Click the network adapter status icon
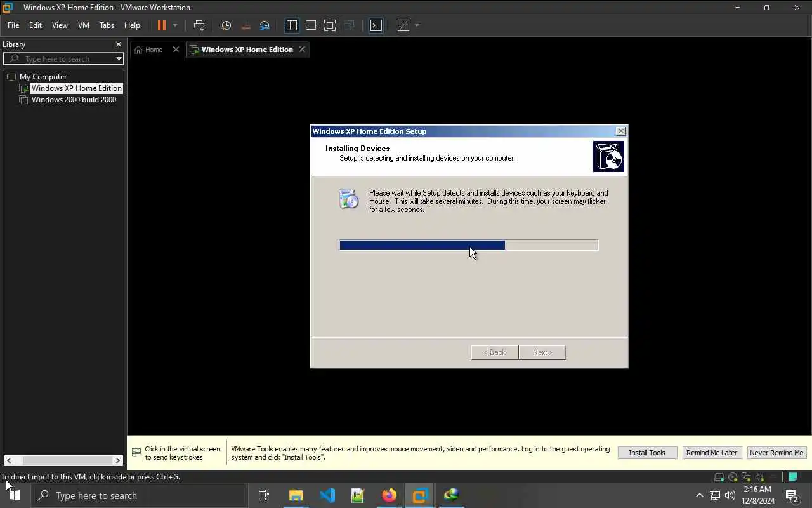The image size is (812, 508). click(746, 477)
